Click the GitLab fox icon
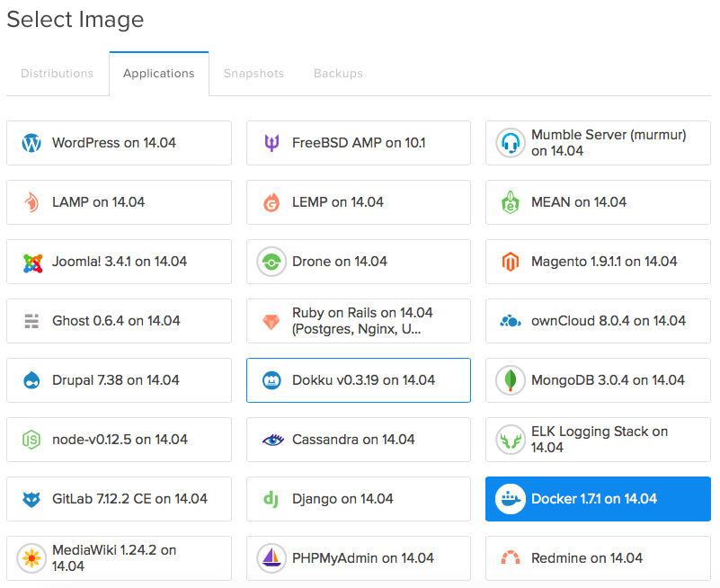Screen dimensions: 720x588 point(31,499)
